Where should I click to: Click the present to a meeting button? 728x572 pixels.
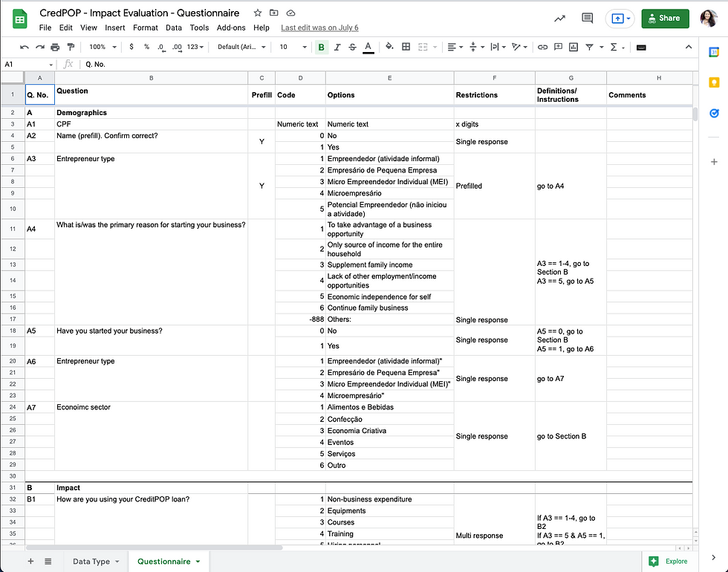[x=620, y=19]
